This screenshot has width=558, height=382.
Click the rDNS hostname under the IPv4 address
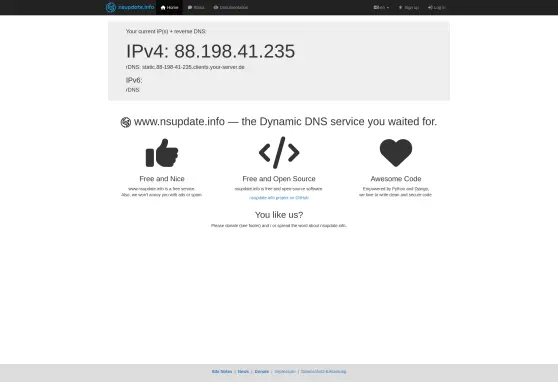tap(193, 67)
